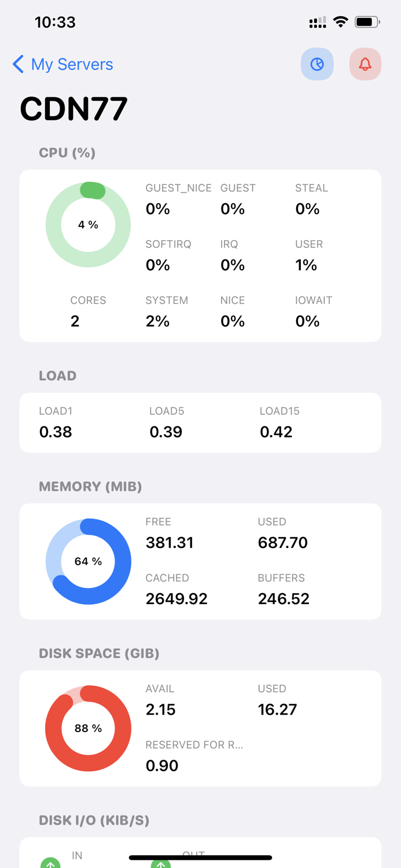Image resolution: width=401 pixels, height=868 pixels.
Task: Select the LOAD section header
Action: pos(57,376)
